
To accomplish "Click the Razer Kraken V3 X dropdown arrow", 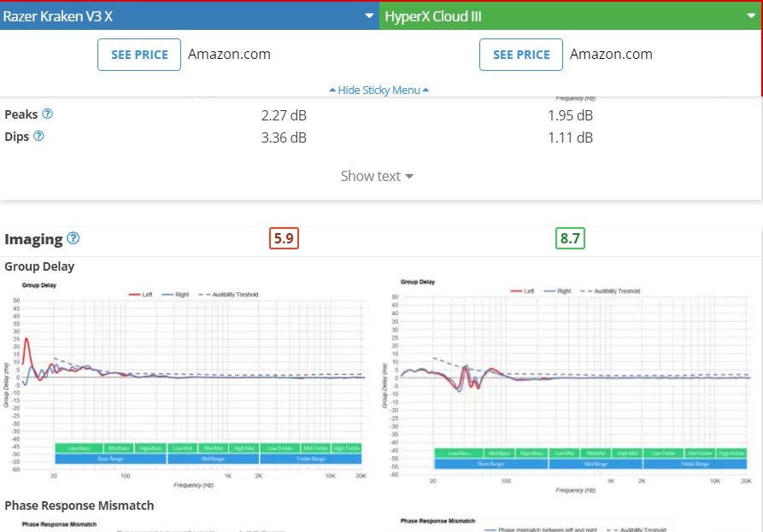I will [x=369, y=16].
